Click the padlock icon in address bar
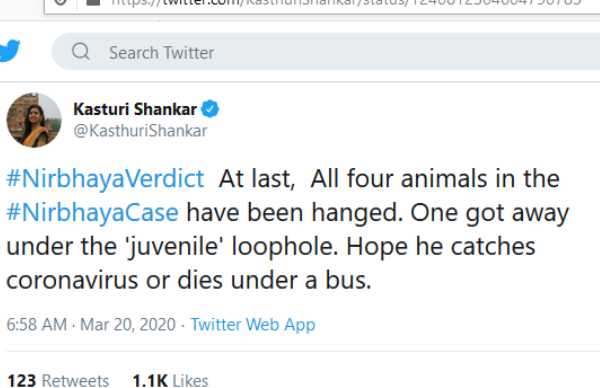Image resolution: width=600 pixels, height=388 pixels. [94, 2]
